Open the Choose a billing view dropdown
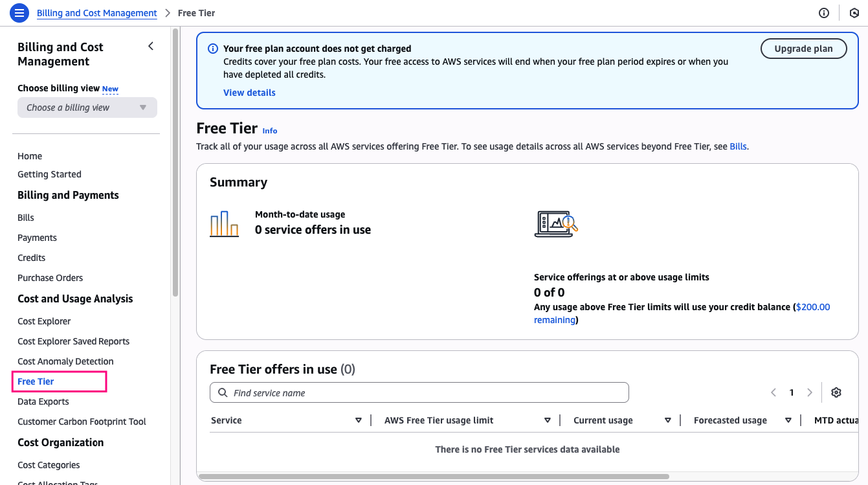 [x=87, y=107]
